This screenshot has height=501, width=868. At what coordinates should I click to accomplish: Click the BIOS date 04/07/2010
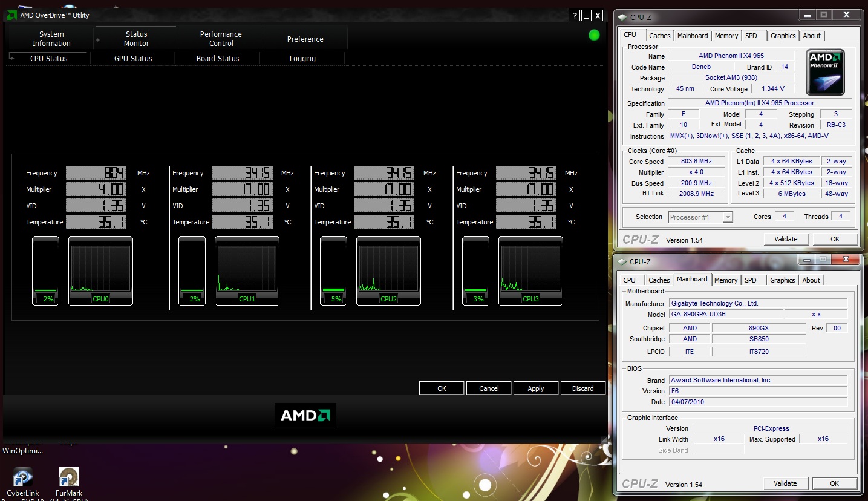[x=758, y=402]
